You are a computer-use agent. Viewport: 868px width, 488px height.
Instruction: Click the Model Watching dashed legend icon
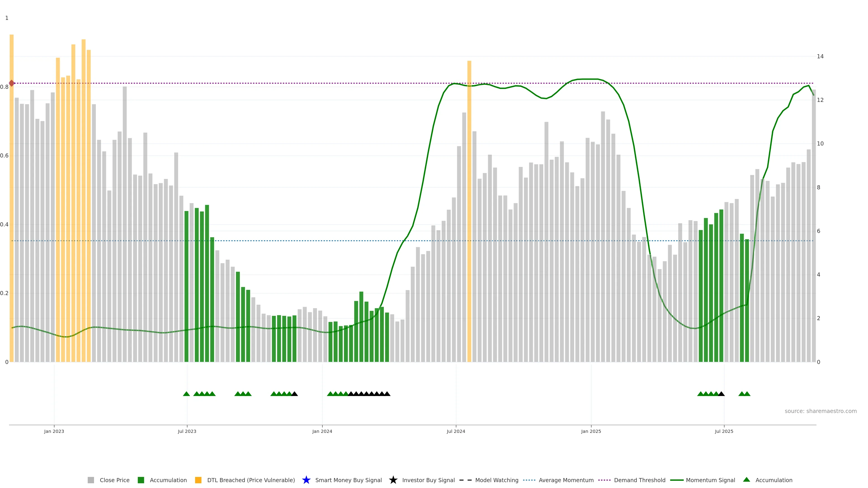coord(465,480)
